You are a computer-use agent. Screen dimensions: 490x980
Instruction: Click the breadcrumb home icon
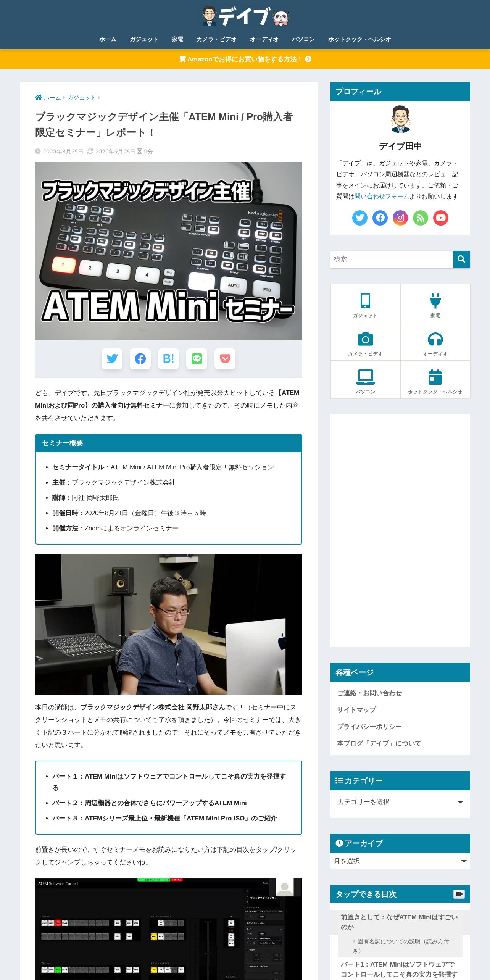39,97
